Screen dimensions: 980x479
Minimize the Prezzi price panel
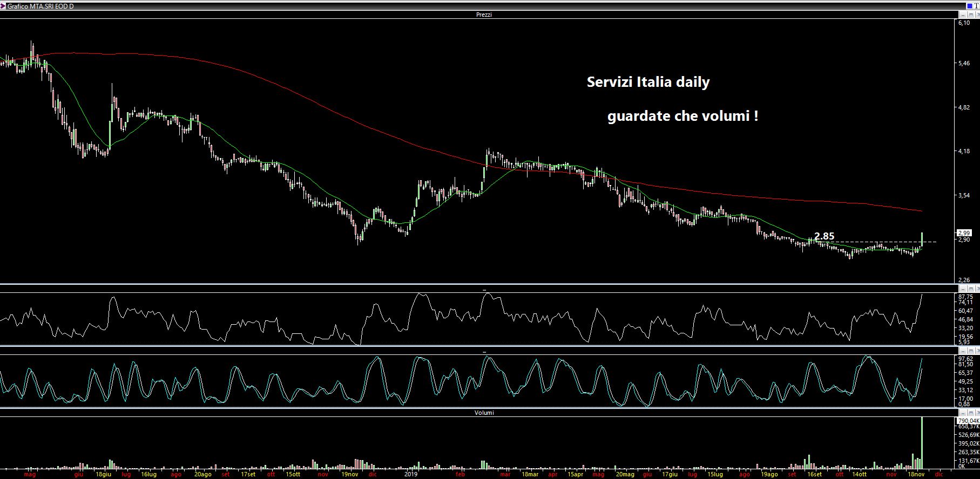(963, 15)
